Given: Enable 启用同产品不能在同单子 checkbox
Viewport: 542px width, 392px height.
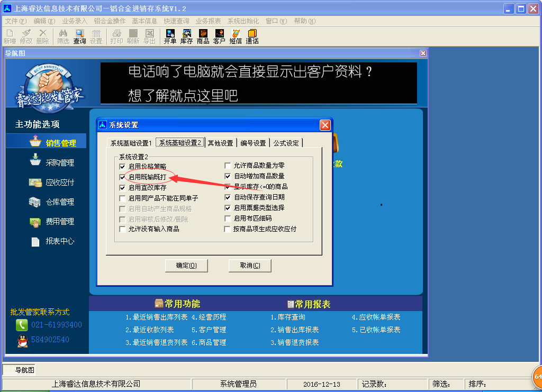Looking at the screenshot, I should tap(122, 198).
